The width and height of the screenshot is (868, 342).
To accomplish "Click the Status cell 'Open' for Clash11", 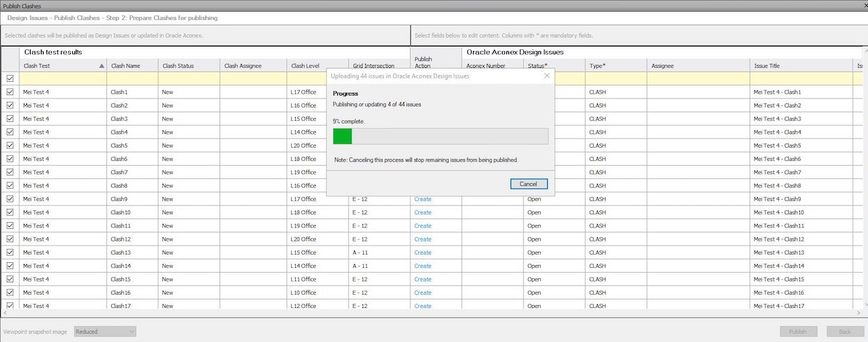I will pyautogui.click(x=554, y=225).
